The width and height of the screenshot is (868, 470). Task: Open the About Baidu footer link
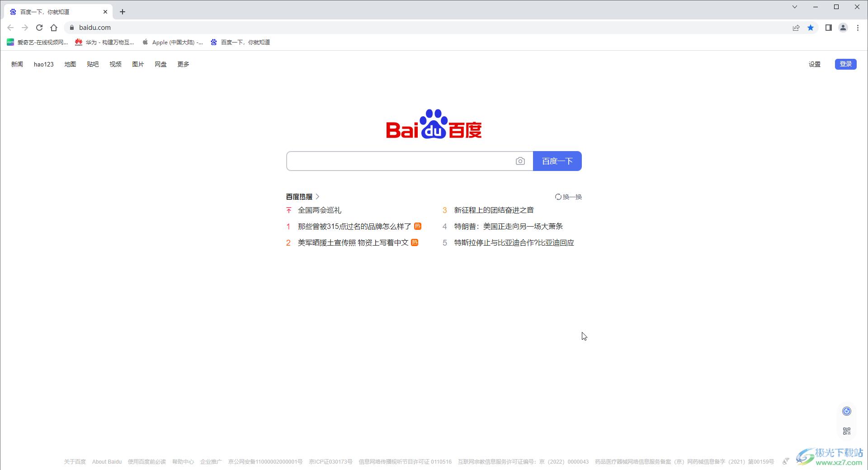point(107,462)
